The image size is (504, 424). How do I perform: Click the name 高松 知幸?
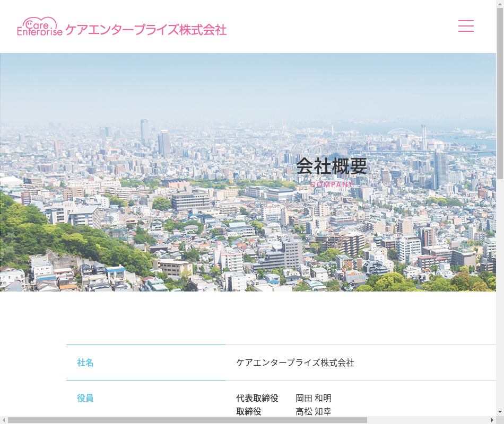(x=314, y=412)
